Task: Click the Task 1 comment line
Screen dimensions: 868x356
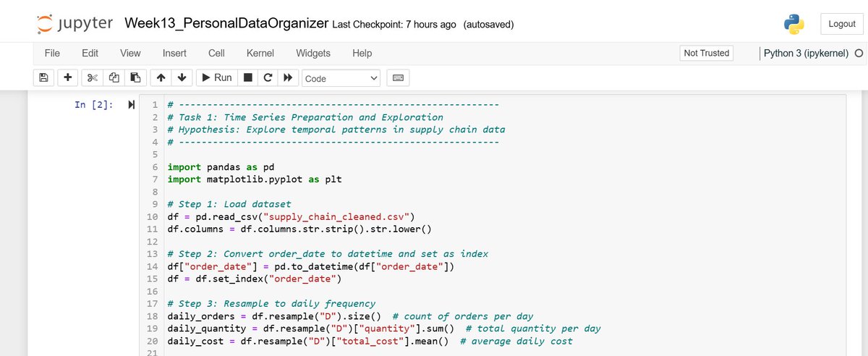Action: pos(305,117)
